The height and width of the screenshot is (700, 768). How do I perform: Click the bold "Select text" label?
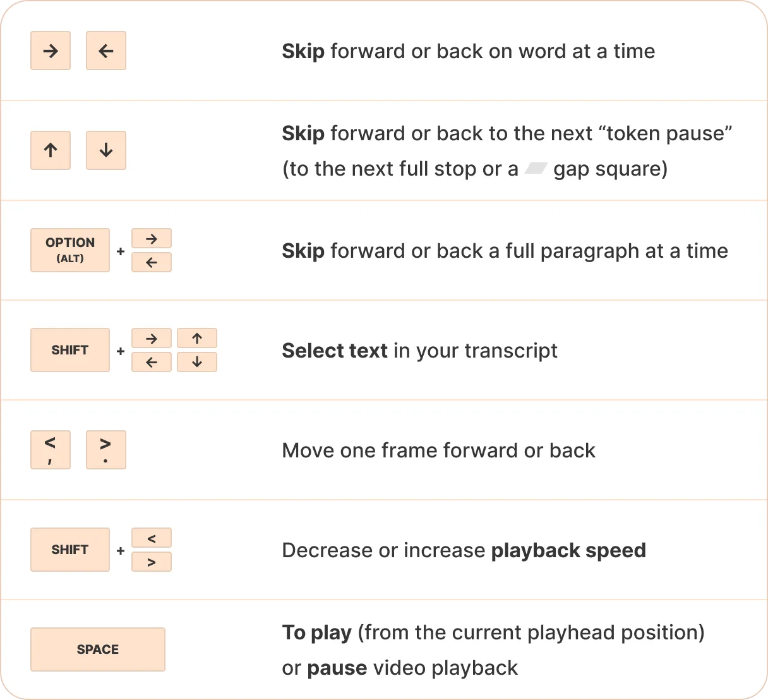pyautogui.click(x=335, y=351)
